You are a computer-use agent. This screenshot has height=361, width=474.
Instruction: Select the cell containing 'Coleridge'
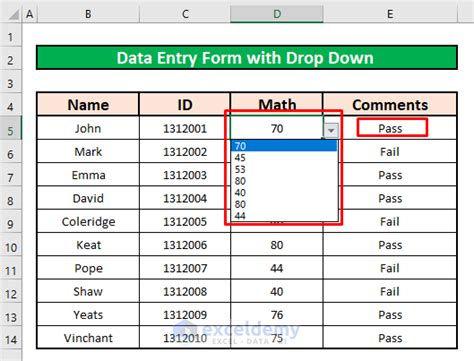(x=88, y=221)
